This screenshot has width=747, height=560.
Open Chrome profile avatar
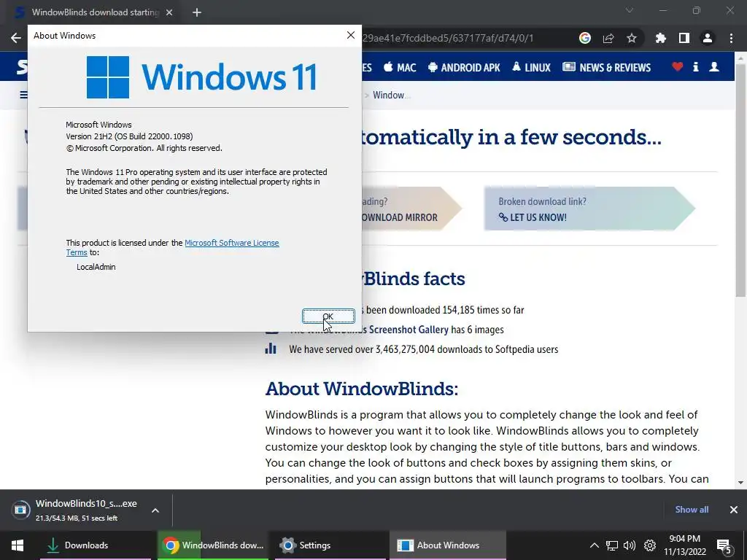708,38
